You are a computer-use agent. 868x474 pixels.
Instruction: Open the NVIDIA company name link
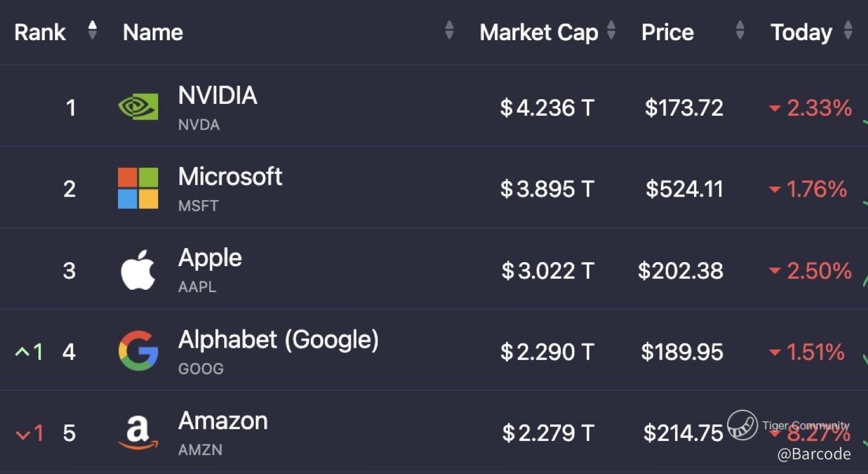pos(218,96)
